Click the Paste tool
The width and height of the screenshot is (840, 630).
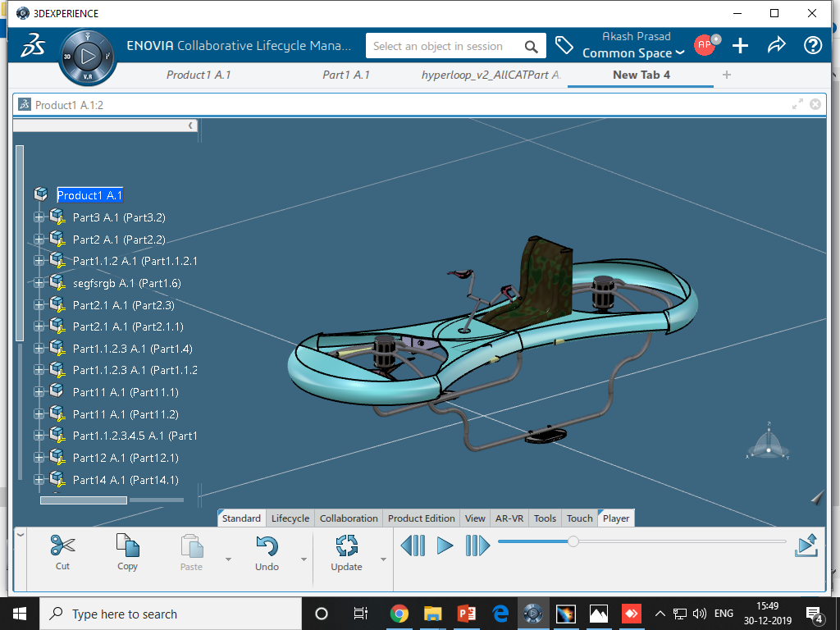click(x=191, y=552)
